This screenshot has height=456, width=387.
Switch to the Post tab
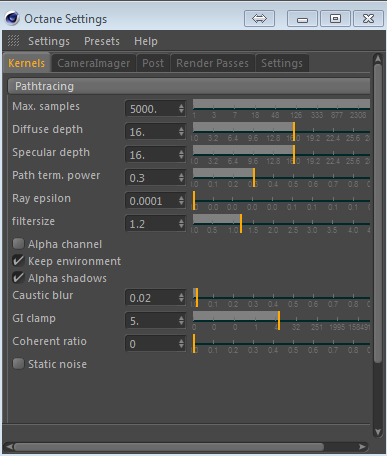[153, 63]
